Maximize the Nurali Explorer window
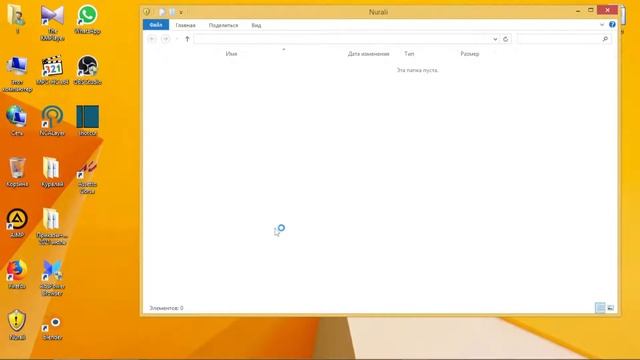The width and height of the screenshot is (640, 360). [591, 10]
